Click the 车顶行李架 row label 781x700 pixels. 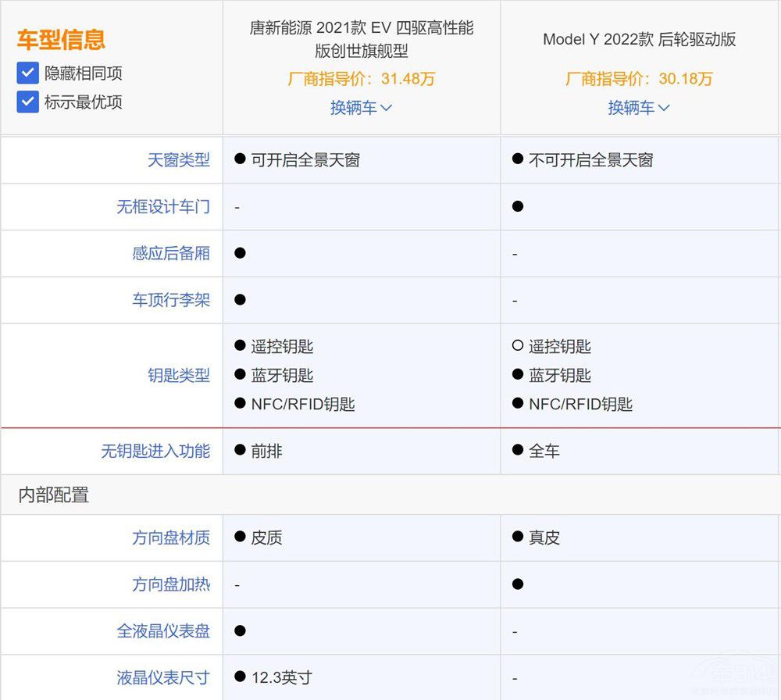pos(171,301)
